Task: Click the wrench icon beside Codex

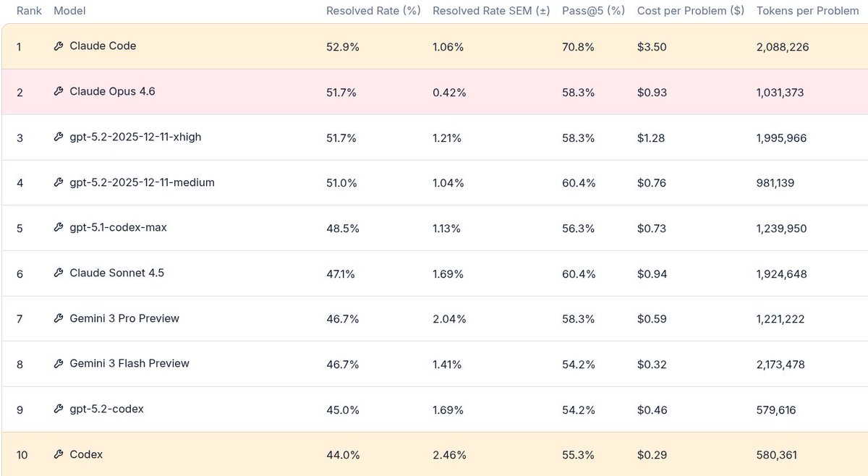Action: pos(59,455)
